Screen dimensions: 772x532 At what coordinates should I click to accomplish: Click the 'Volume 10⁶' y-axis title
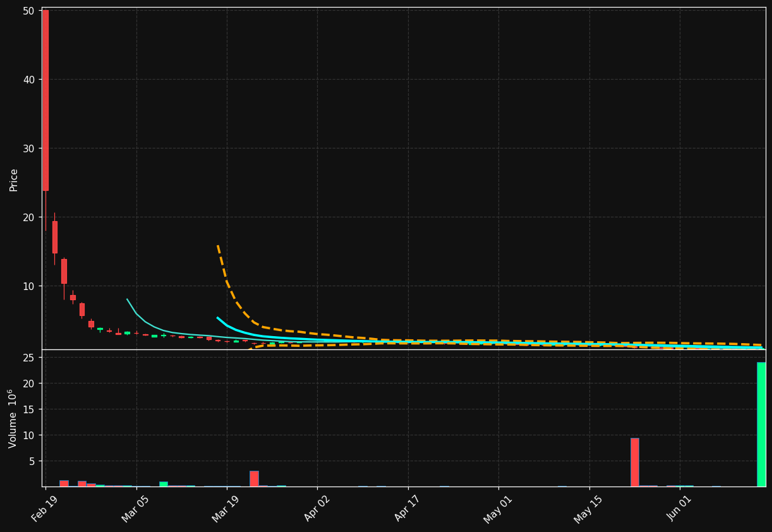(x=13, y=418)
